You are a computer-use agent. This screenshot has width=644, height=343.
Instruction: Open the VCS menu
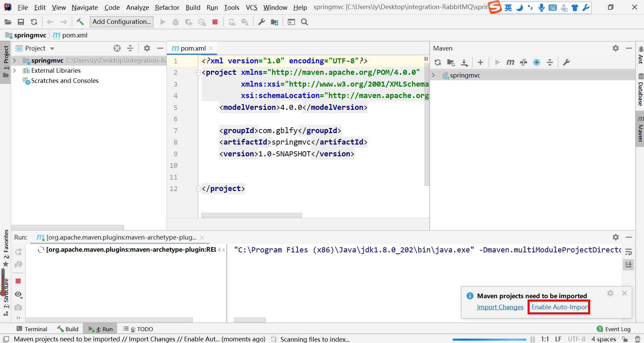tap(251, 7)
